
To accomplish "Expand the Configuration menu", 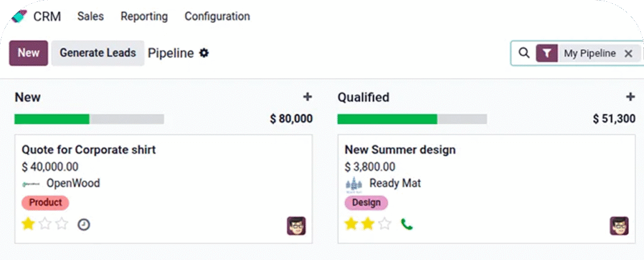I will point(217,16).
